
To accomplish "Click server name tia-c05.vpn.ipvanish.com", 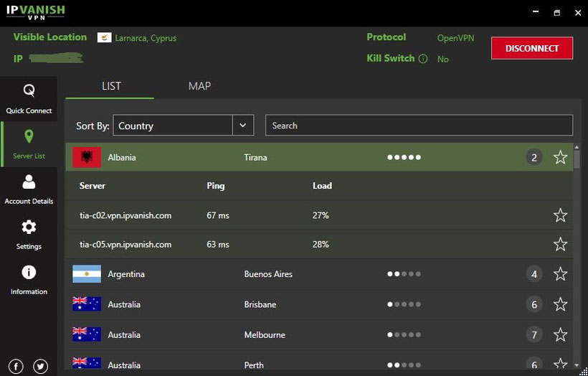I will pos(125,244).
